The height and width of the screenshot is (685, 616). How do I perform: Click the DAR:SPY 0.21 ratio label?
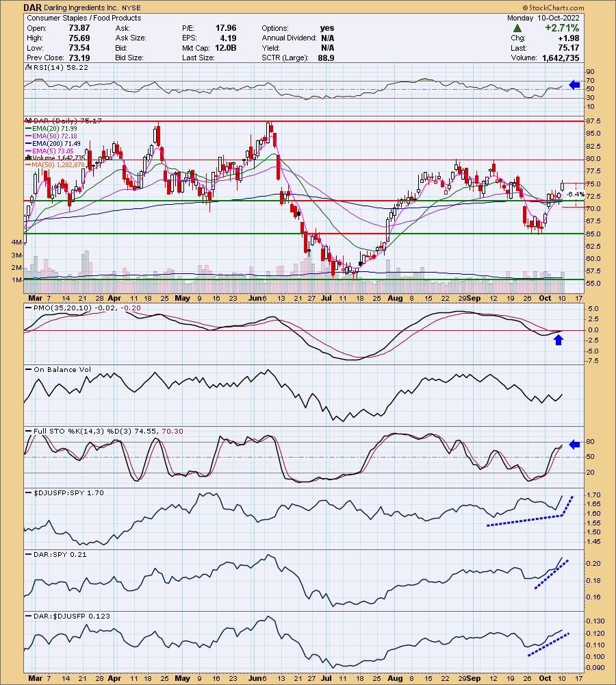[60, 554]
